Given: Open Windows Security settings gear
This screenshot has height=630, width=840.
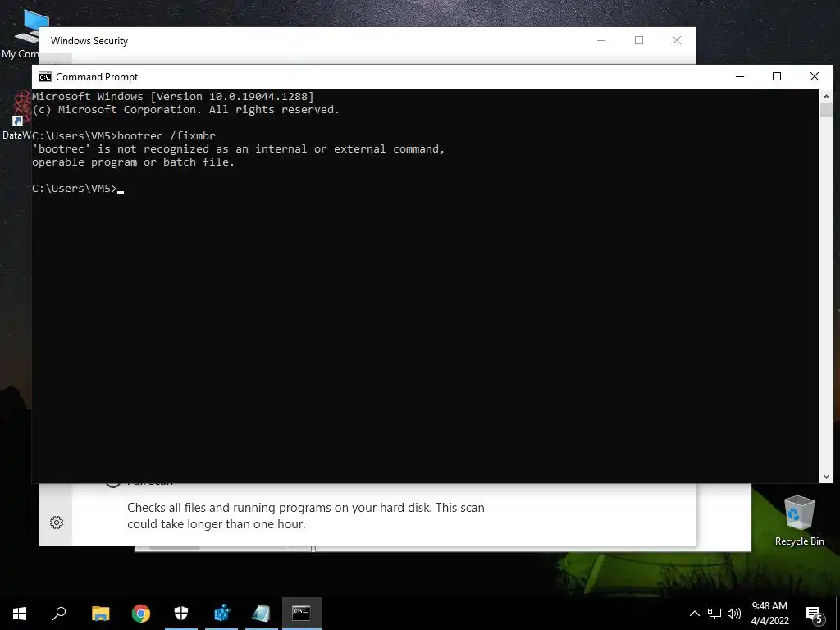Looking at the screenshot, I should point(57,523).
